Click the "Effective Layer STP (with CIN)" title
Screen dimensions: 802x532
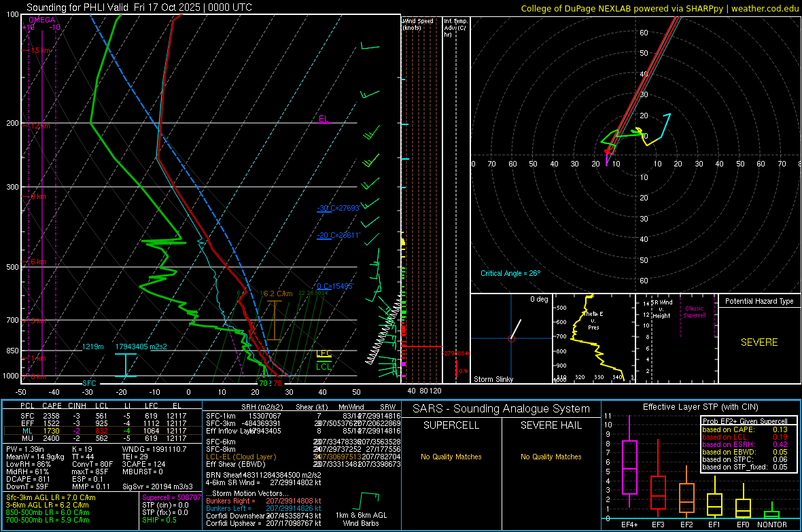click(700, 407)
